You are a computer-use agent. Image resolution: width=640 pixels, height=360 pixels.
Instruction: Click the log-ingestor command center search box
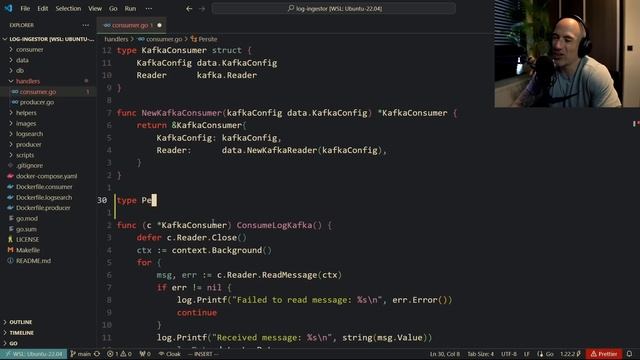coord(333,8)
